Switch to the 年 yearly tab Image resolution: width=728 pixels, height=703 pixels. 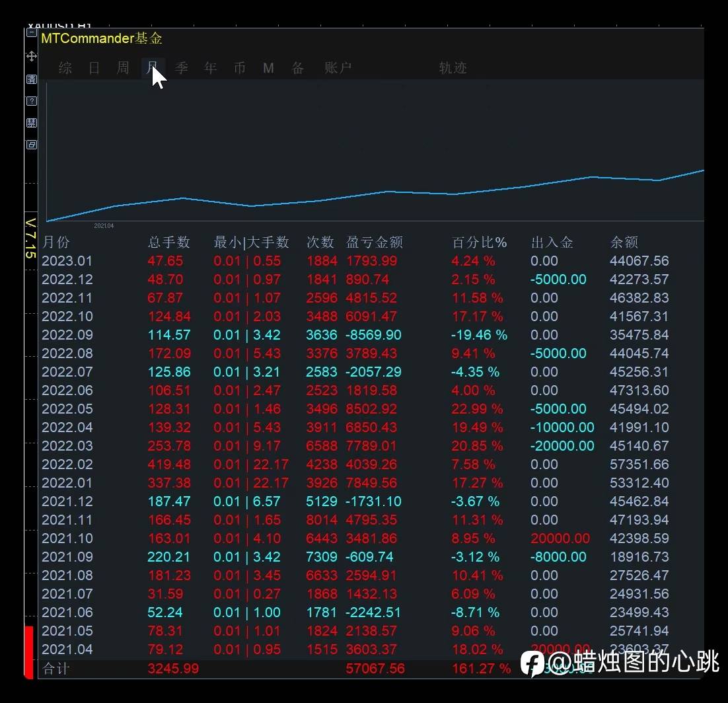tap(210, 68)
